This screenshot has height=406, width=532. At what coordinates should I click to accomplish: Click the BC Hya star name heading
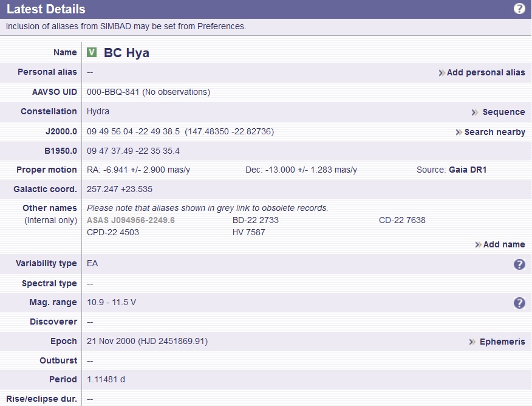(x=126, y=53)
